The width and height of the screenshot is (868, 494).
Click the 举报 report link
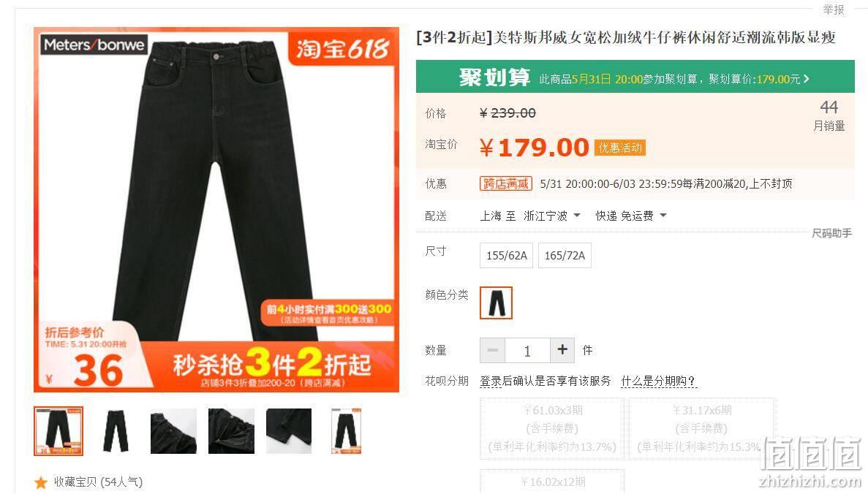point(833,9)
